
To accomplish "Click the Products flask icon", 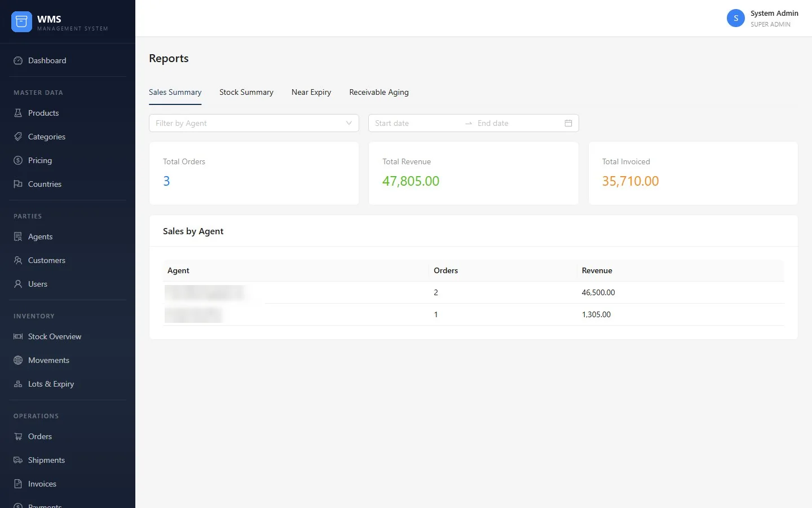I will point(18,113).
